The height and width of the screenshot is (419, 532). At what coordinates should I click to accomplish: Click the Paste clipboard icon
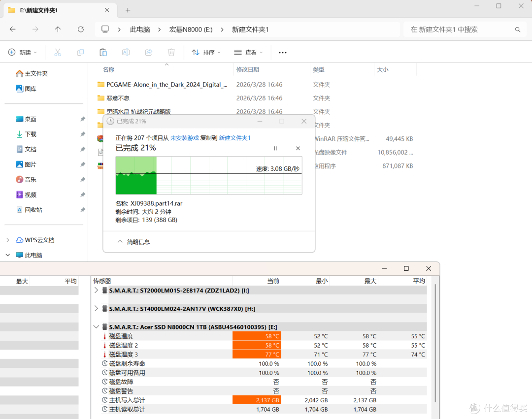pos(103,53)
